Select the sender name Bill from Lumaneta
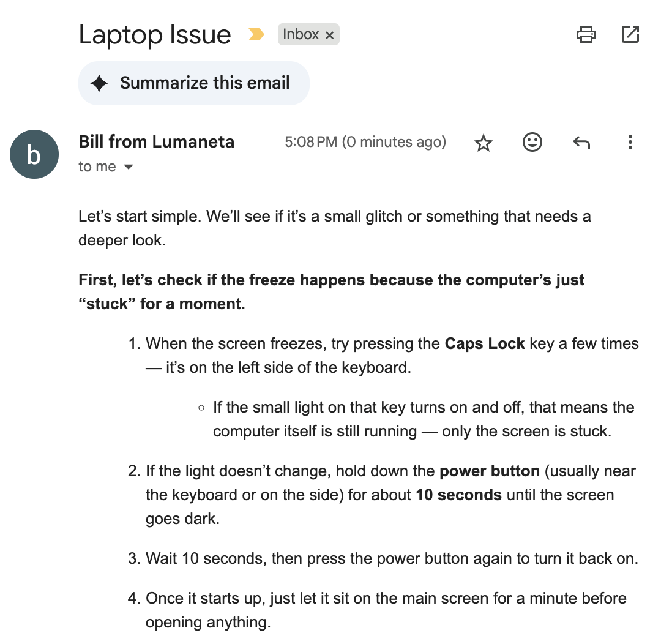Screen dimensions: 661x644 coord(156,142)
